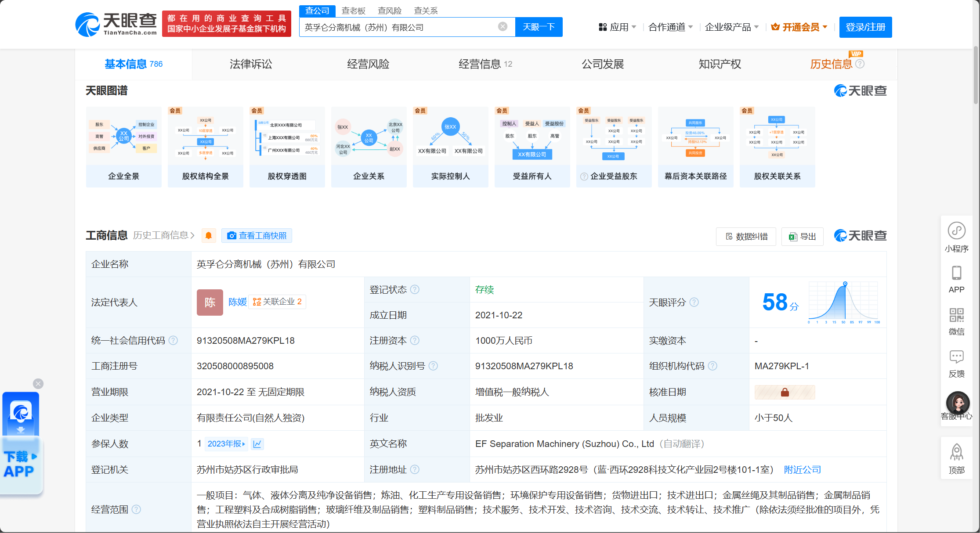Expand the 2023年报 insured count dropdown
980x533 pixels.
(x=226, y=444)
